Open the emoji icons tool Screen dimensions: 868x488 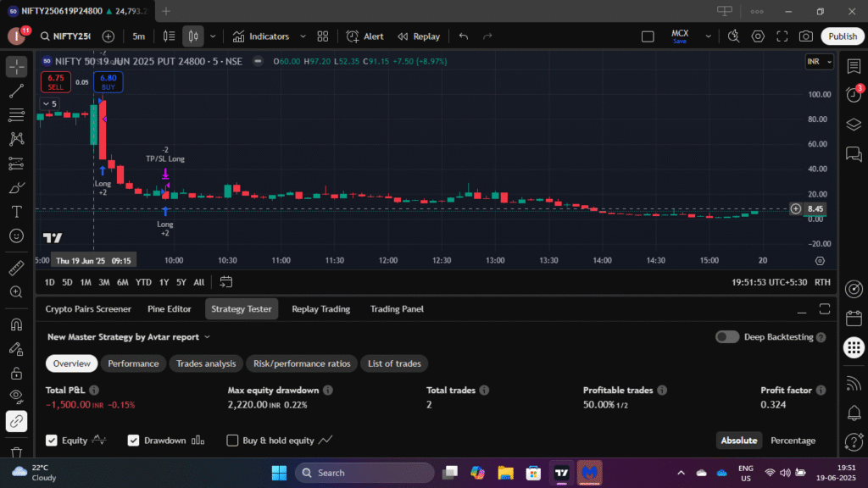[17, 236]
